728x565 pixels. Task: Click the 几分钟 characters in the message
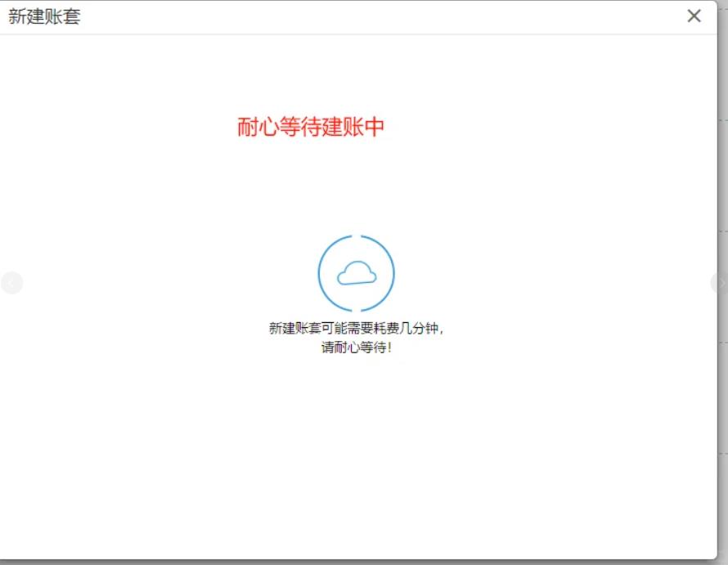422,328
